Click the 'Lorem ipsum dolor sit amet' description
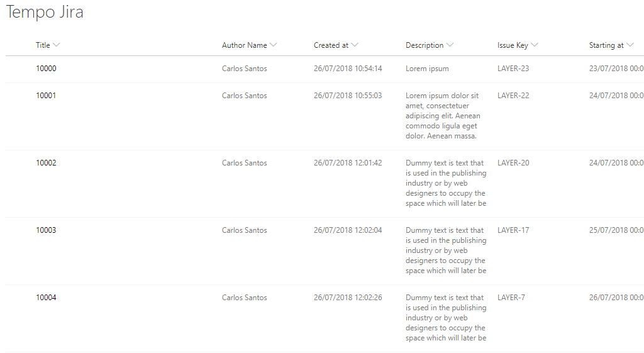644x353 pixels. [443, 116]
